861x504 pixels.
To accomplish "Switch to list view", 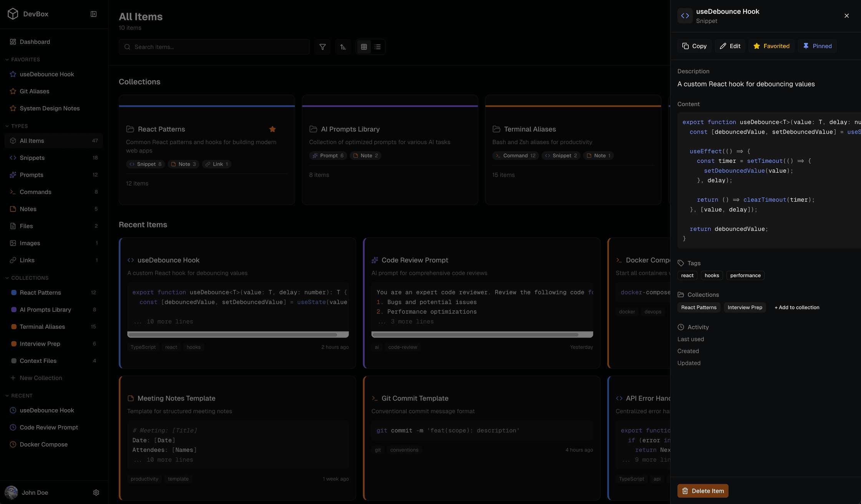I will (x=378, y=47).
